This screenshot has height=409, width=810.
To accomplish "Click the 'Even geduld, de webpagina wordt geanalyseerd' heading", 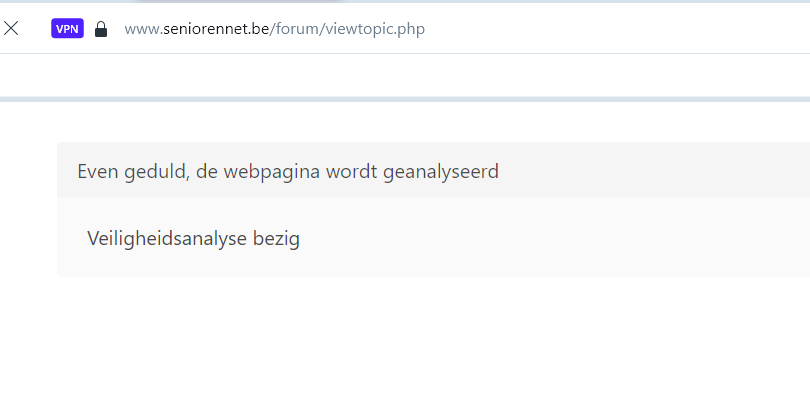I will [288, 171].
